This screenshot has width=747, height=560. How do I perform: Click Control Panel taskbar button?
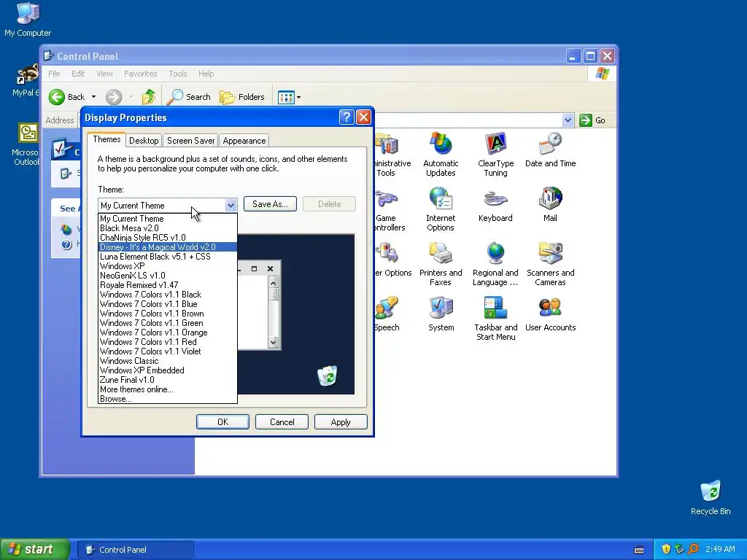135,550
